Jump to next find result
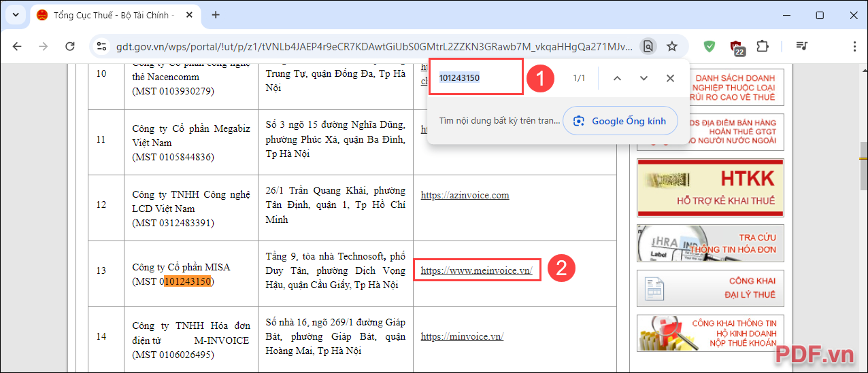Viewport: 868px width, 373px height. (644, 78)
